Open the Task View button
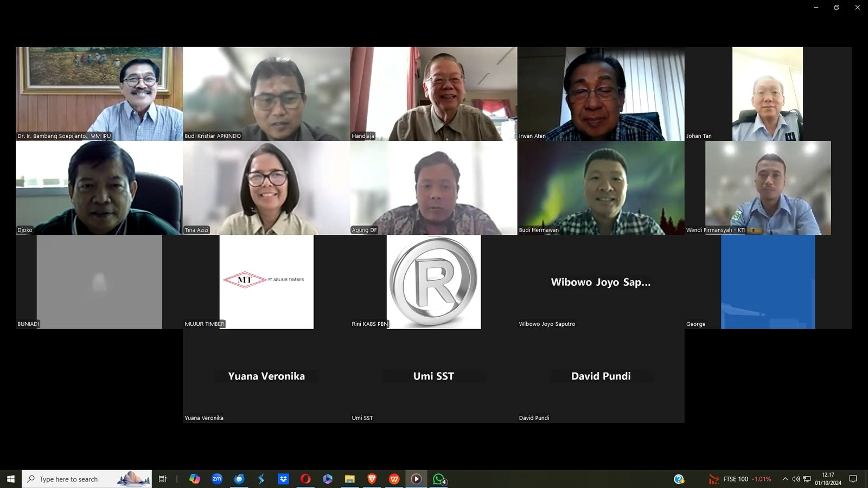 click(x=162, y=479)
